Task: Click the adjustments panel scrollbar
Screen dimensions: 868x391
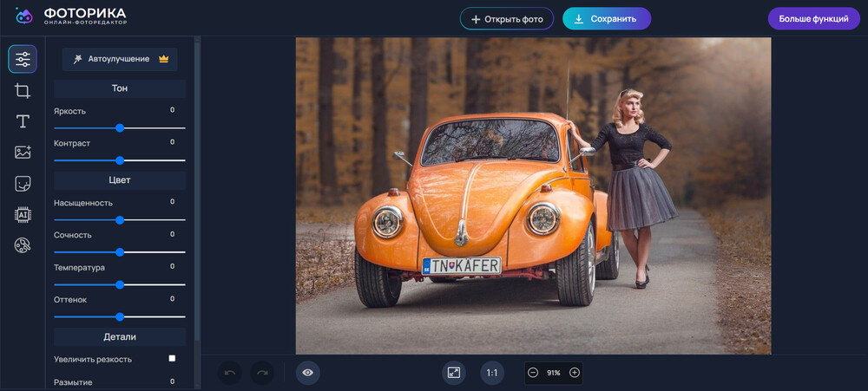Action: (197, 193)
